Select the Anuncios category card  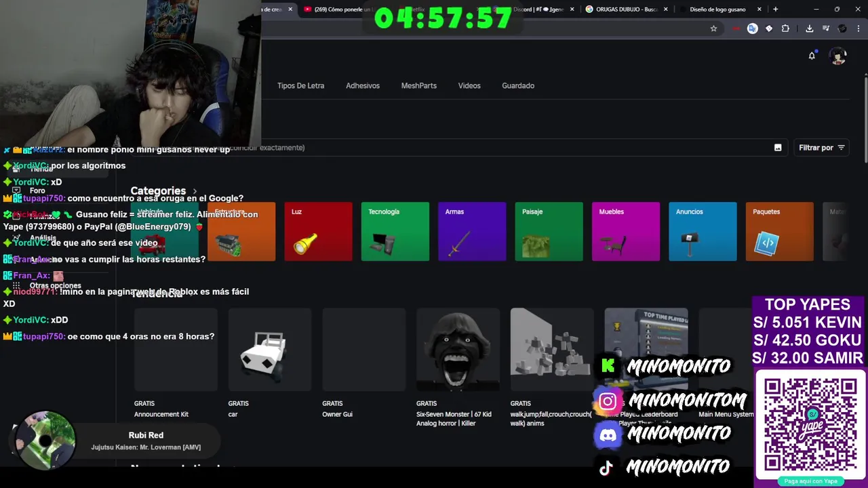[x=703, y=231]
